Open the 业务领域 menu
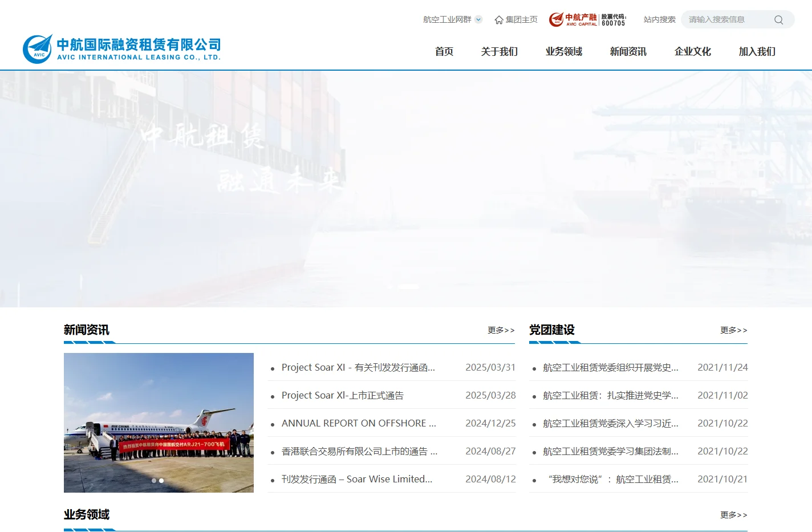812x532 pixels. pos(564,51)
